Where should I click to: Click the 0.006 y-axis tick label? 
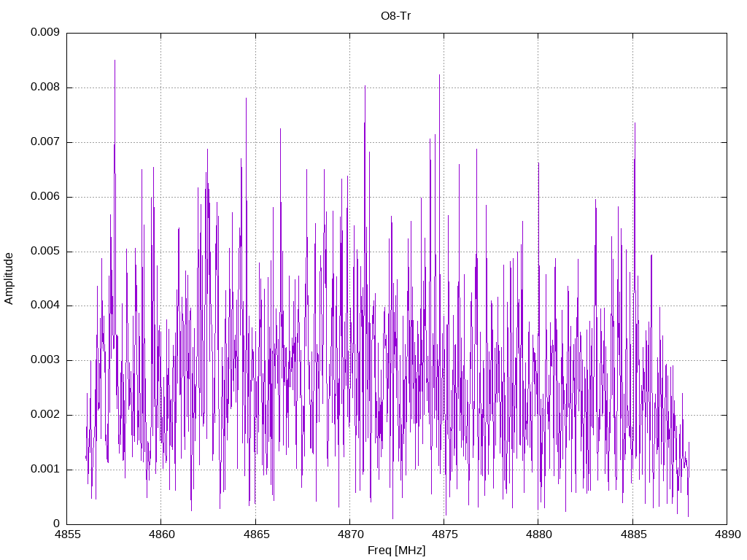[45, 197]
